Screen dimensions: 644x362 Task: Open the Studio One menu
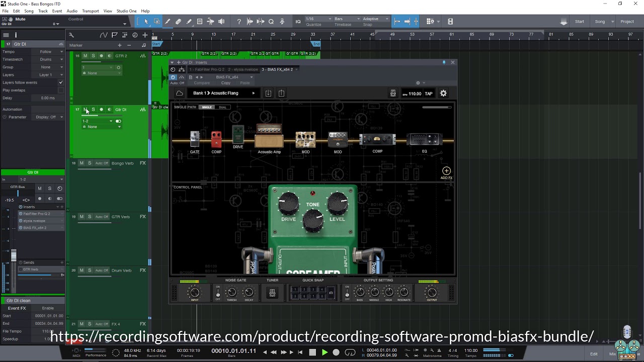(126, 11)
